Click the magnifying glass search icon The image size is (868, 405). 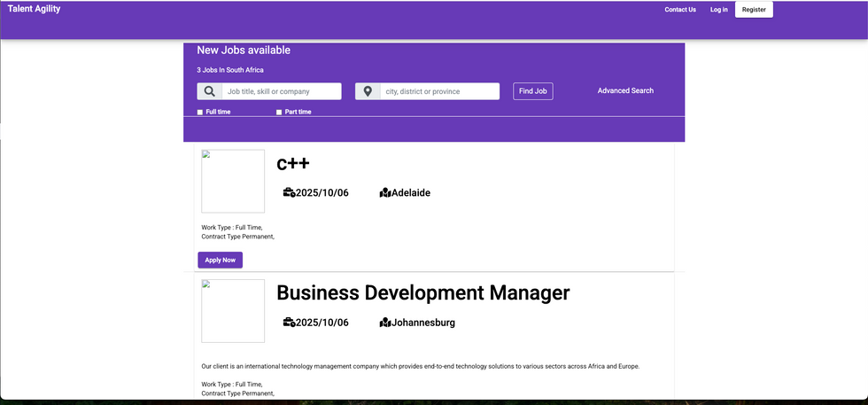tap(209, 91)
